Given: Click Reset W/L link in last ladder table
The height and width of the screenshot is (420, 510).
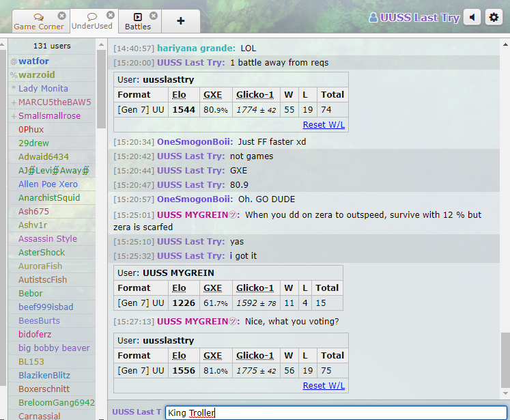Looking at the screenshot, I should click(x=324, y=386).
